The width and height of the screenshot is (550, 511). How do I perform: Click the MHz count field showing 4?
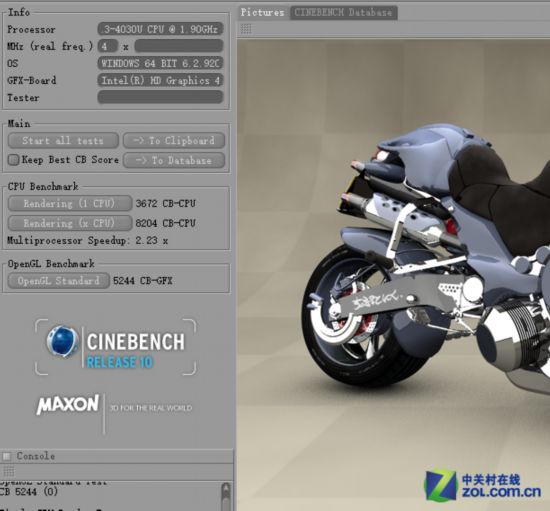coord(107,46)
